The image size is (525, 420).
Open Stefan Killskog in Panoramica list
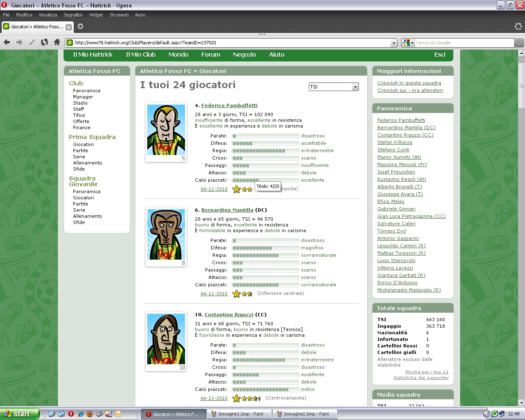[x=395, y=142]
